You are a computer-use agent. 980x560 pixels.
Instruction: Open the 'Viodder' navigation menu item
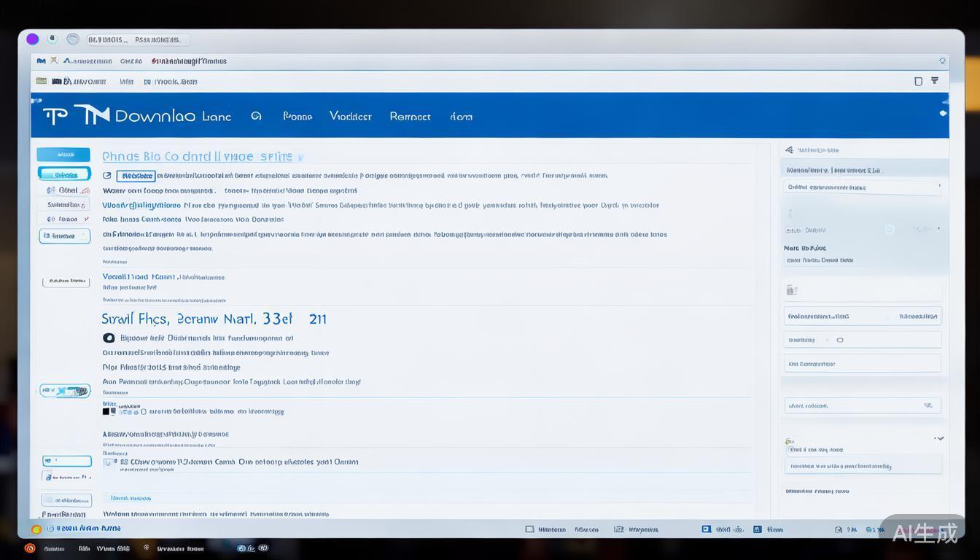(350, 116)
